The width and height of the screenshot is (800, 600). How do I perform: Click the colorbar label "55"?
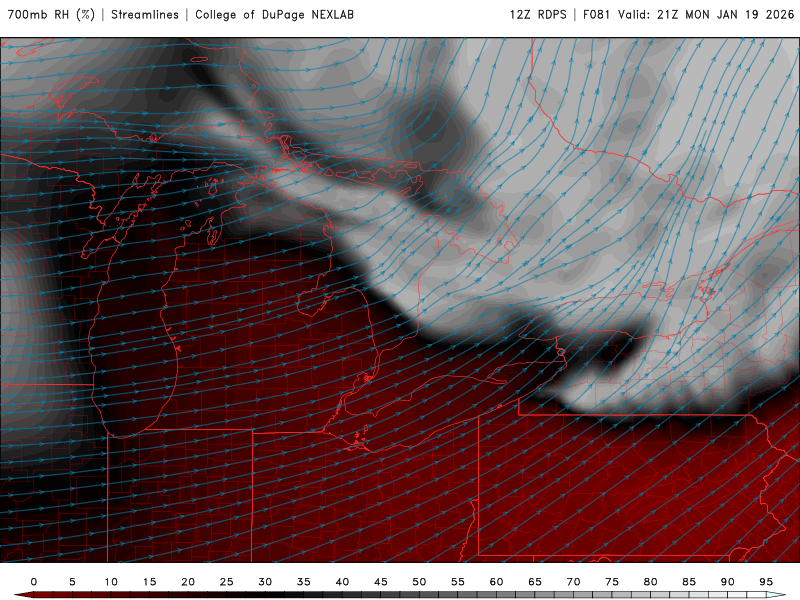click(x=458, y=582)
